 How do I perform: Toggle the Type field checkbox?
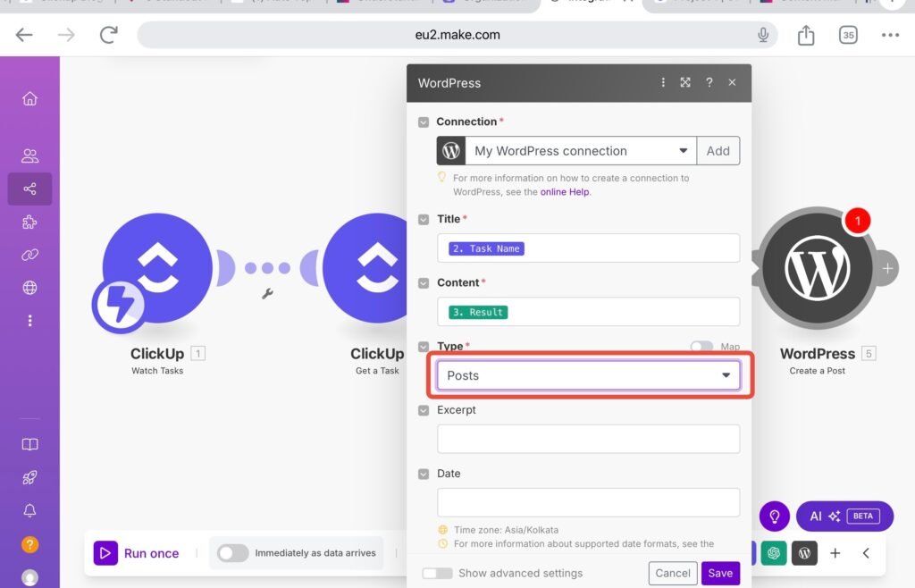click(x=424, y=347)
